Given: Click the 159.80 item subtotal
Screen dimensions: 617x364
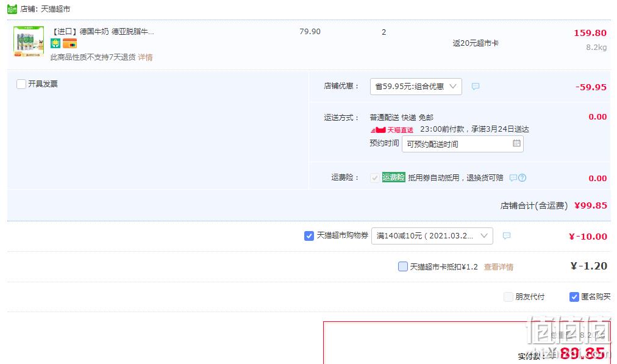Looking at the screenshot, I should click(590, 33).
